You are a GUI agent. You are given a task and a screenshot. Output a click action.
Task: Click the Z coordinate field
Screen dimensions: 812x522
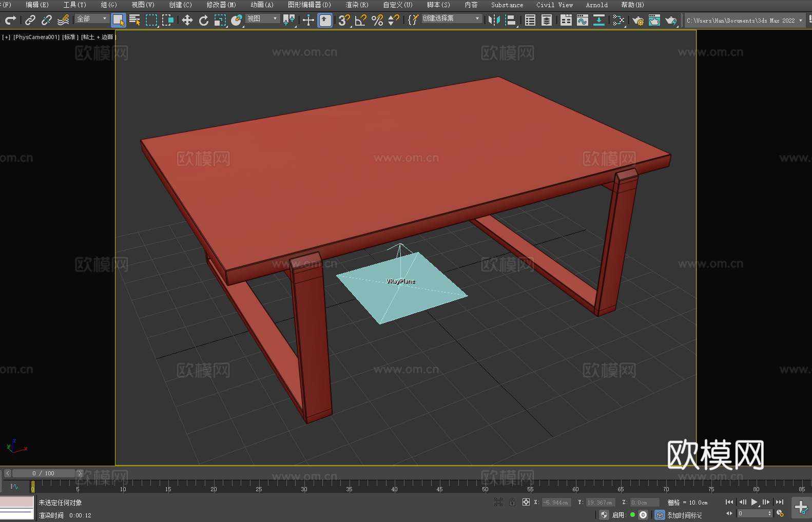coord(645,502)
